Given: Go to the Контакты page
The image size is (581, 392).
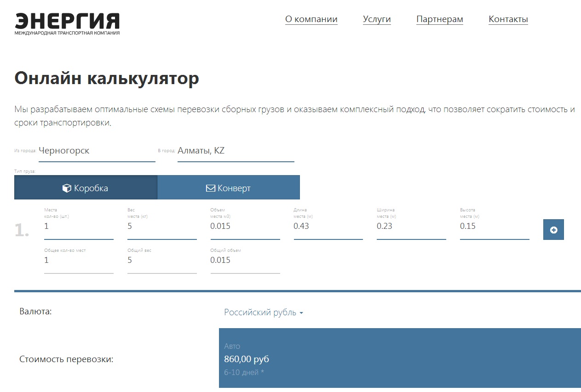Looking at the screenshot, I should (508, 19).
